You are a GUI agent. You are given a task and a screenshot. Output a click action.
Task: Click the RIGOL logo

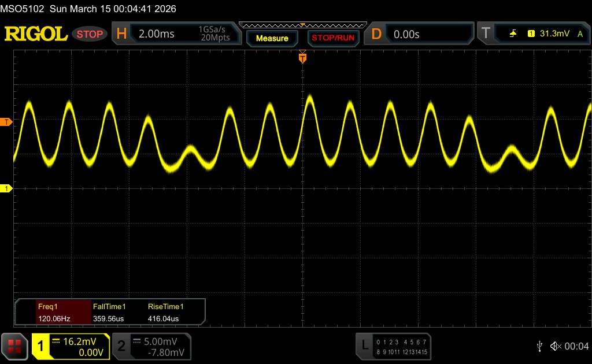tap(36, 34)
